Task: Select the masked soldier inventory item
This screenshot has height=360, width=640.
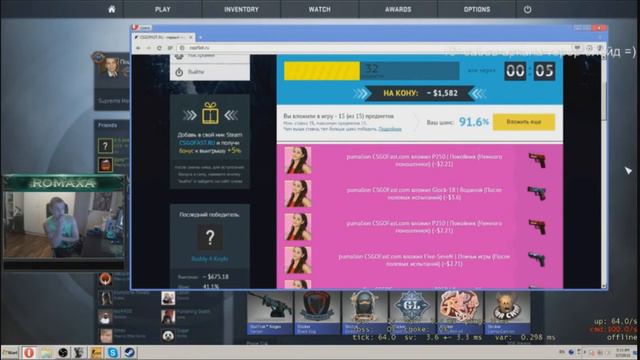Action: (x=364, y=313)
